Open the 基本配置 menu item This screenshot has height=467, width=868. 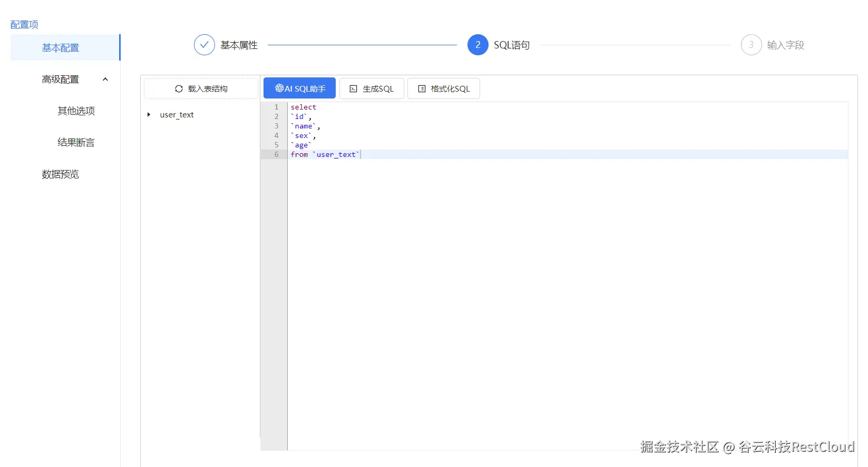point(65,48)
